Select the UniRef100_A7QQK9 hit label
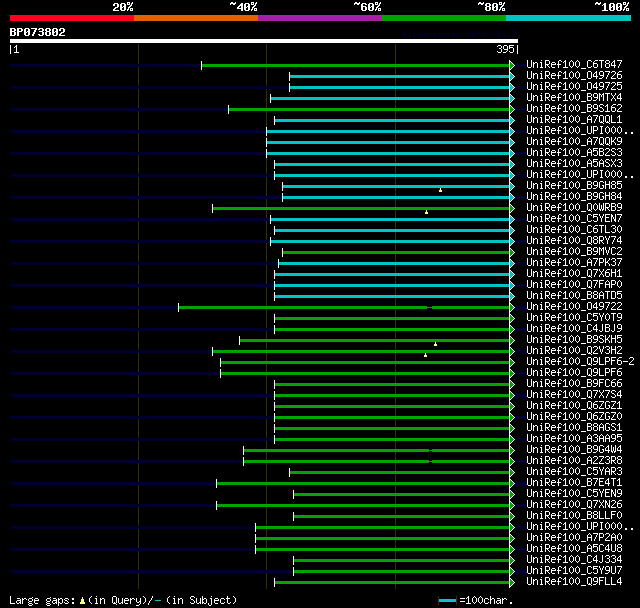This screenshot has width=640, height=608. [x=574, y=142]
